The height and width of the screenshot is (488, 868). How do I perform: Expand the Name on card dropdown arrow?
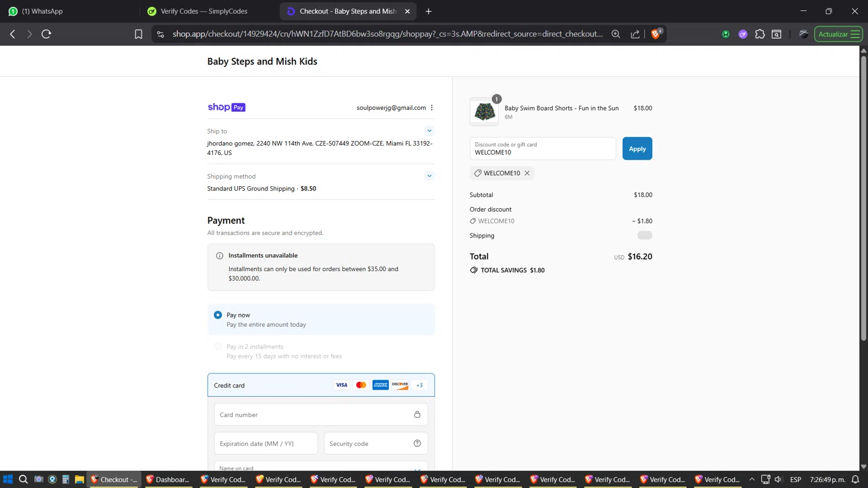tap(417, 468)
